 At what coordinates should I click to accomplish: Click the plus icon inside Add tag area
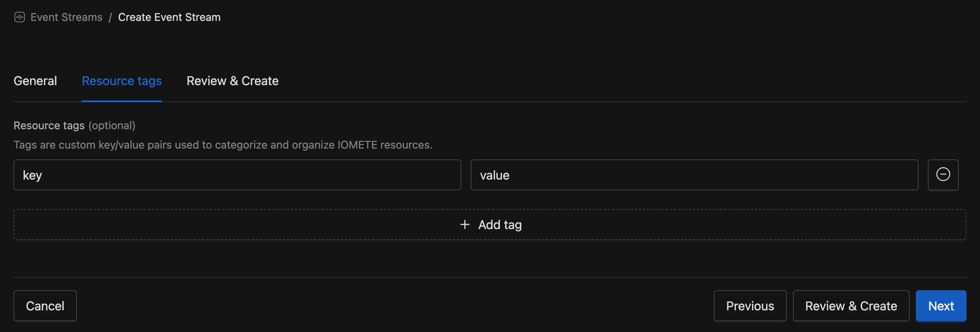click(464, 224)
